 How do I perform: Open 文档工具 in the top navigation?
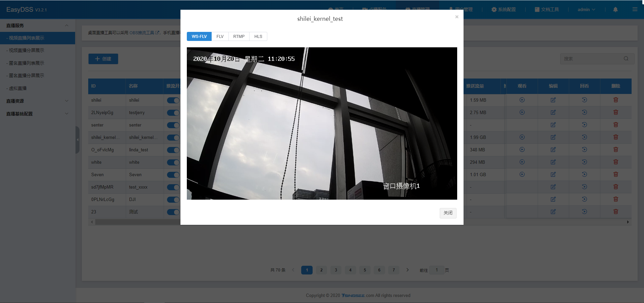coord(547,9)
